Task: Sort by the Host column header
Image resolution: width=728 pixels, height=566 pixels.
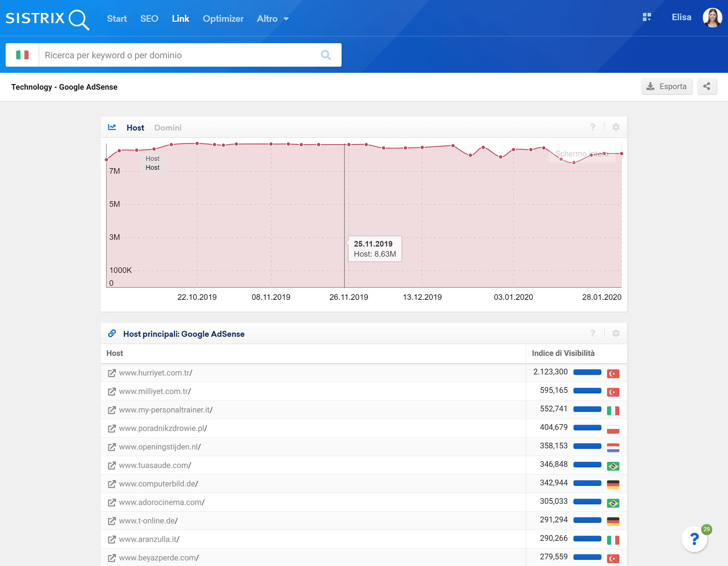Action: (x=115, y=354)
